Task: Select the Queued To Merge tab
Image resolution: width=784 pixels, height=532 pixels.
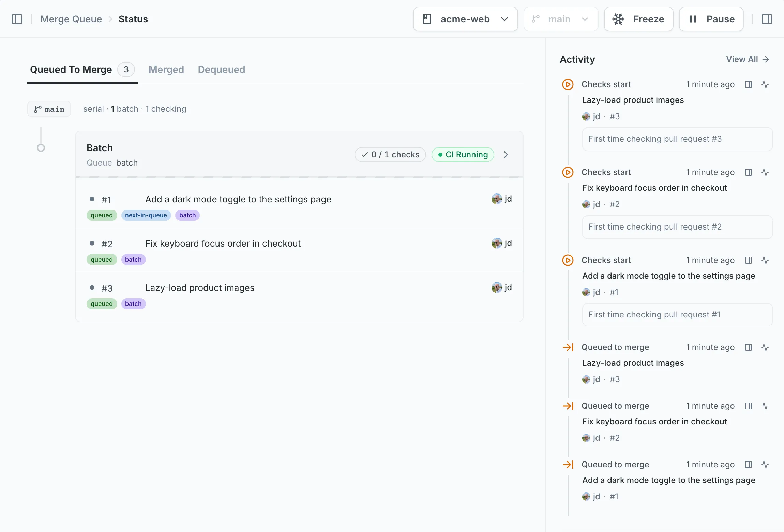Action: tap(82, 70)
